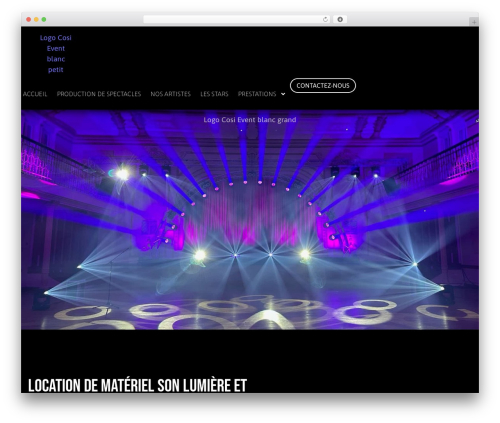Viewport: 500px width, 423px height.
Task: Open the Logo Cosi Event blanc petit link
Action: pos(56,54)
